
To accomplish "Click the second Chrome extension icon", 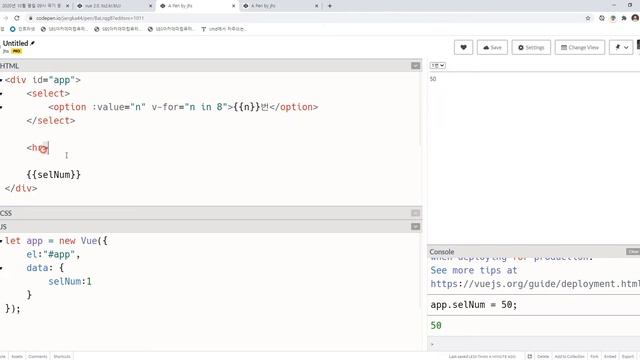I will (x=613, y=18).
